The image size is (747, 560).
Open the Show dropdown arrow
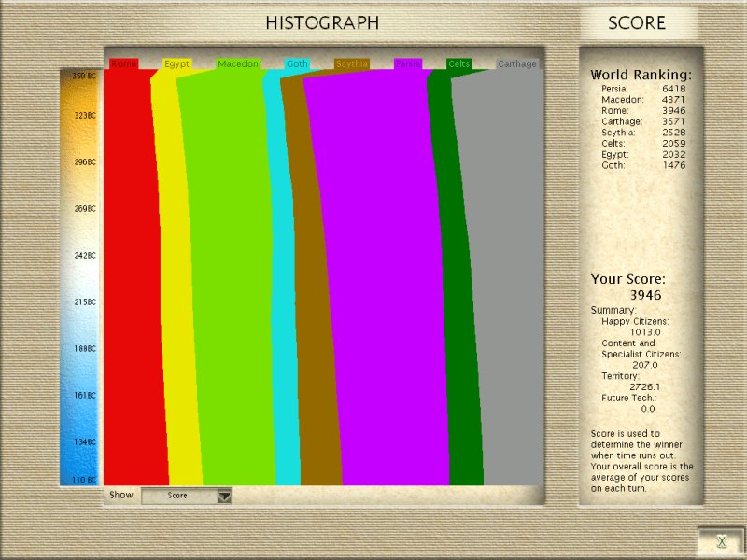[223, 496]
